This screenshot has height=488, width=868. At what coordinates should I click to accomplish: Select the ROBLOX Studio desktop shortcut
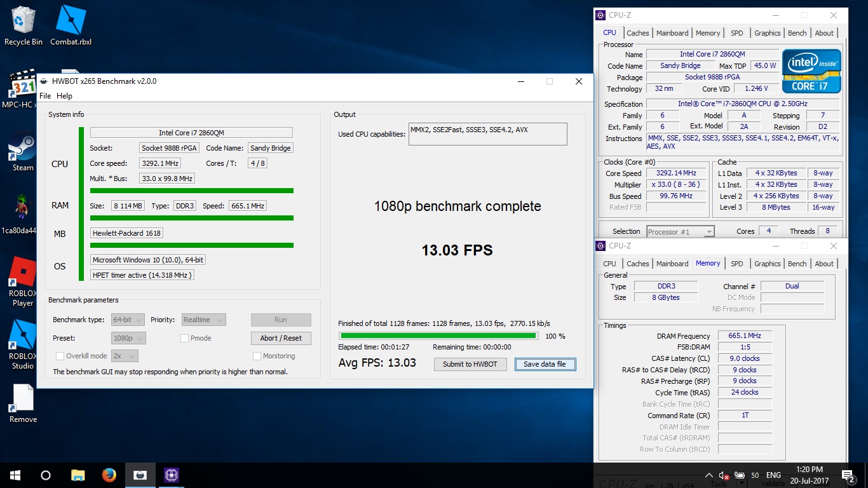[x=23, y=344]
